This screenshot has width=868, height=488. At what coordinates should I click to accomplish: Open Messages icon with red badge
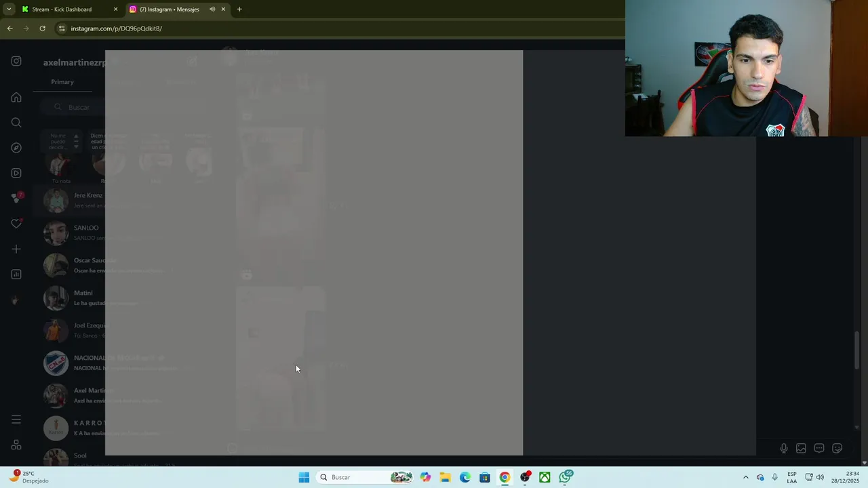(x=17, y=198)
